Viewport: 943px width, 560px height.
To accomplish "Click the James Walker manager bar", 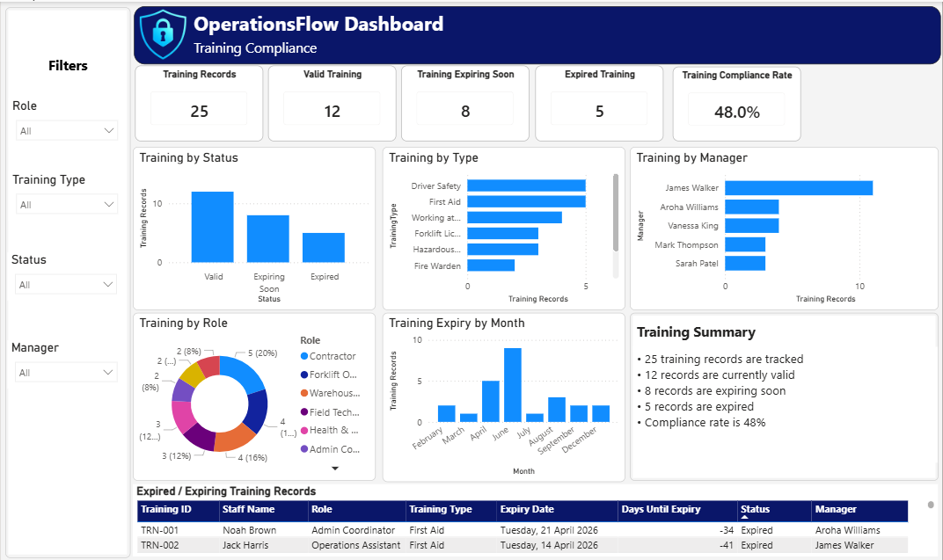I will coord(799,188).
